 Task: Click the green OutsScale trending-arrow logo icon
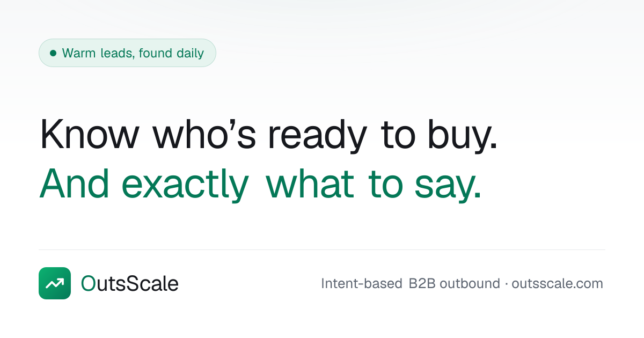tap(55, 283)
